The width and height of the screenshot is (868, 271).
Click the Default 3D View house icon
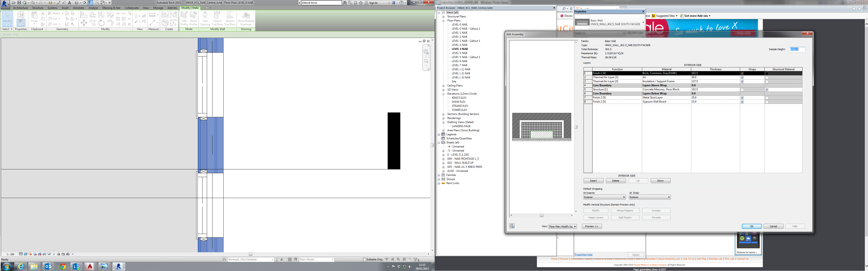tap(76, 3)
